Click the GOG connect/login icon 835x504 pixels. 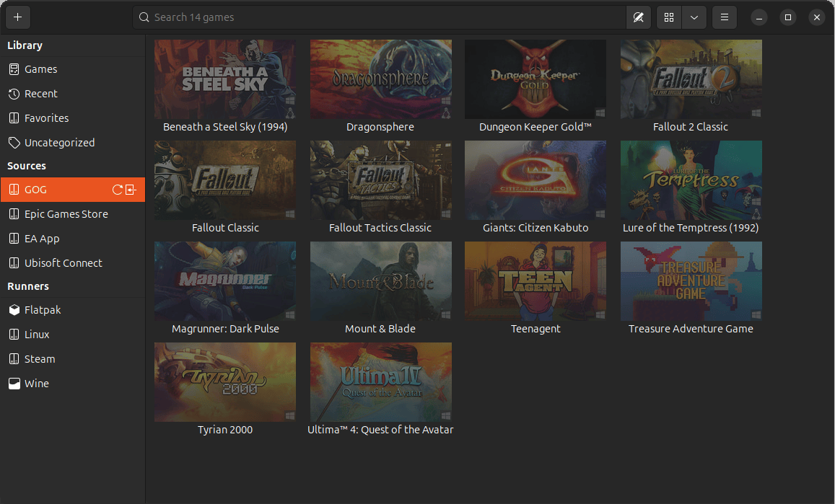pos(131,190)
